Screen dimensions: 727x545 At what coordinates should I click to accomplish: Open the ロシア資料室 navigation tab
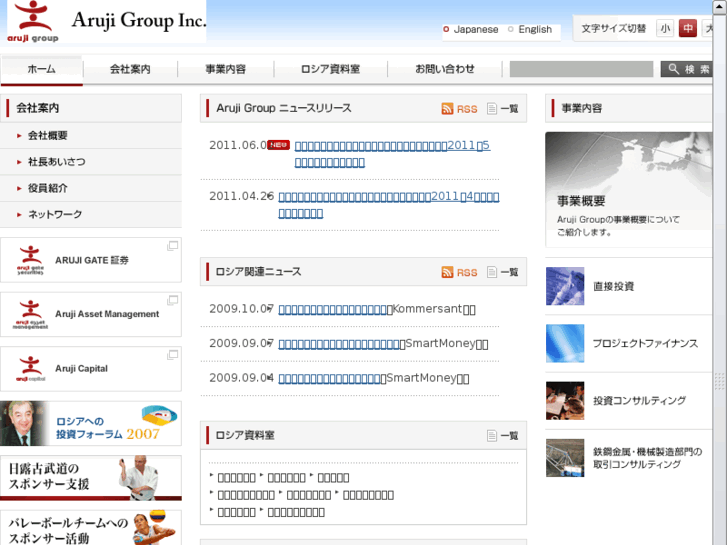[x=331, y=70]
